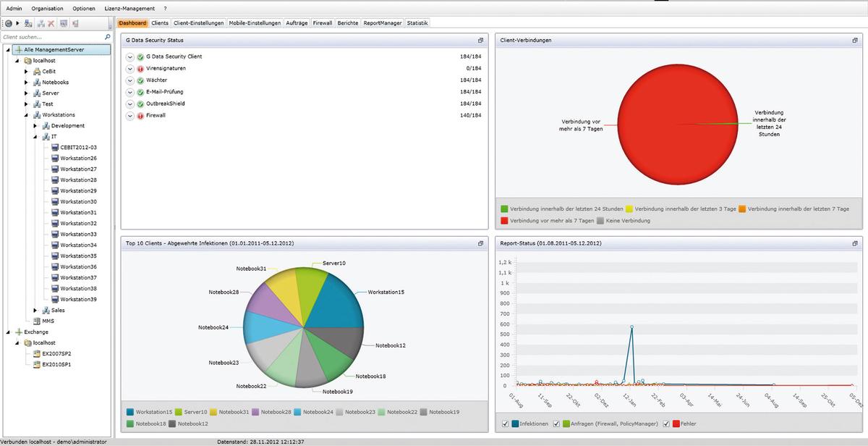
Task: Maximize the Client-Verbindungen panel
Action: coord(855,41)
